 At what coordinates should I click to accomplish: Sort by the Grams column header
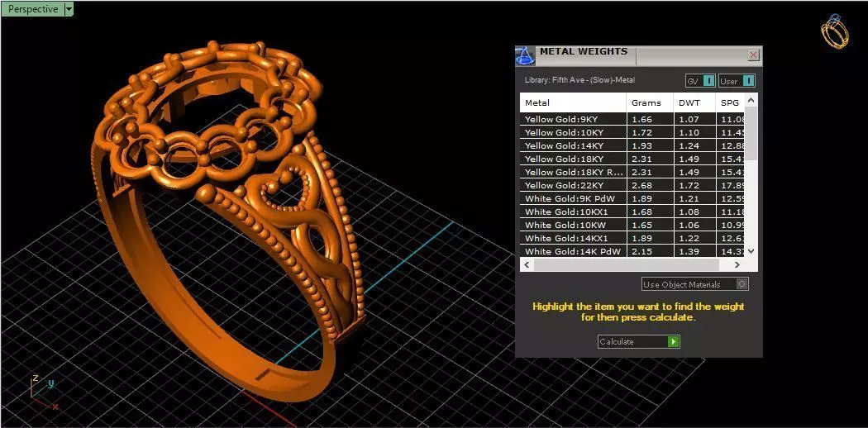(650, 102)
